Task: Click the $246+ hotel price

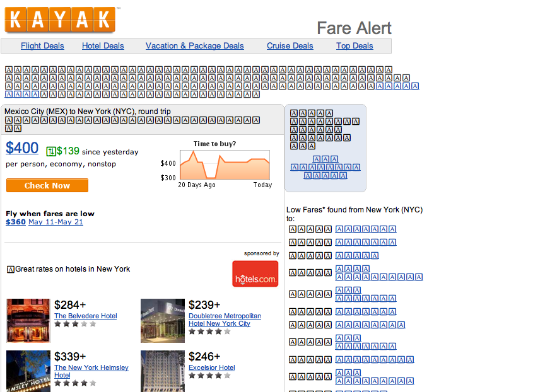Action: 204,357
